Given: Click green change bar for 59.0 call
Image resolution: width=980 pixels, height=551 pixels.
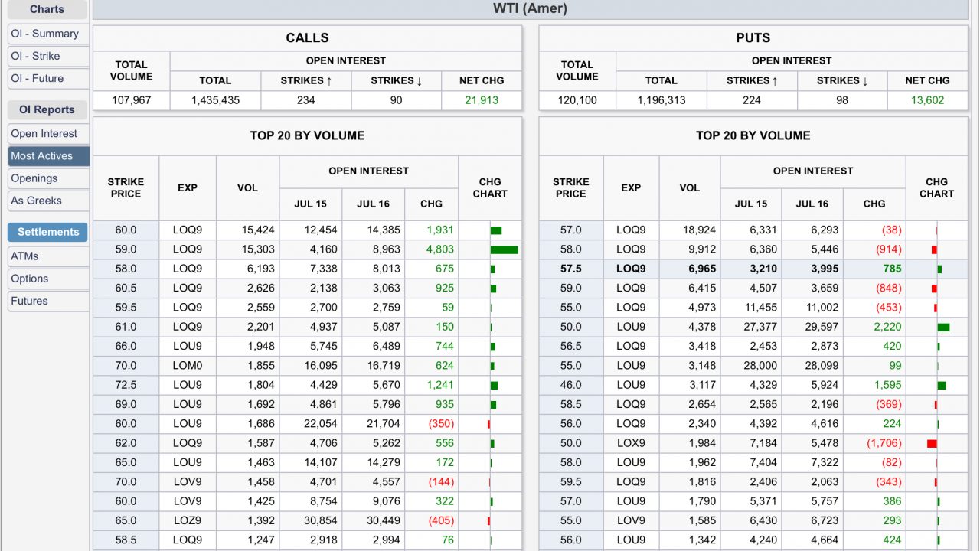Looking at the screenshot, I should [x=504, y=249].
